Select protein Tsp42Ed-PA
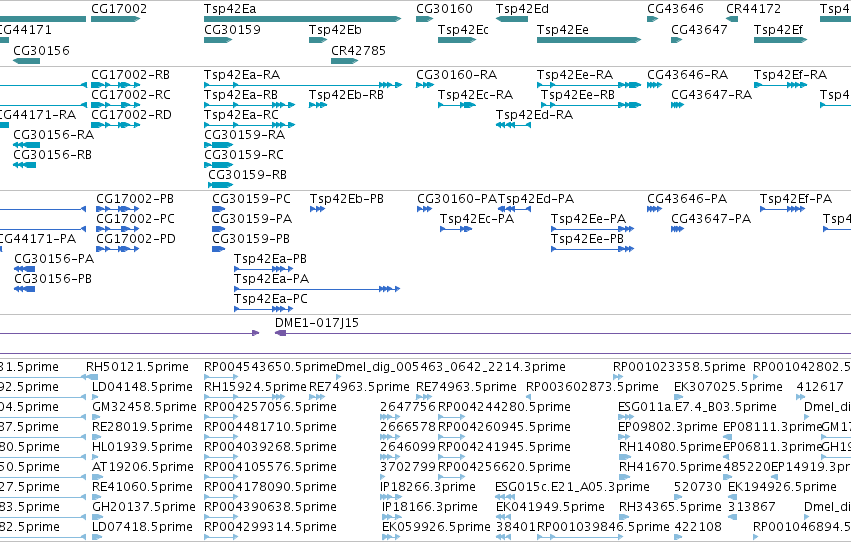 point(536,199)
